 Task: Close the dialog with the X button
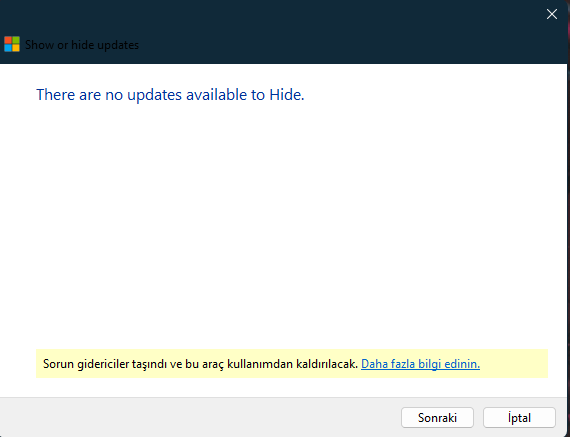[x=551, y=14]
